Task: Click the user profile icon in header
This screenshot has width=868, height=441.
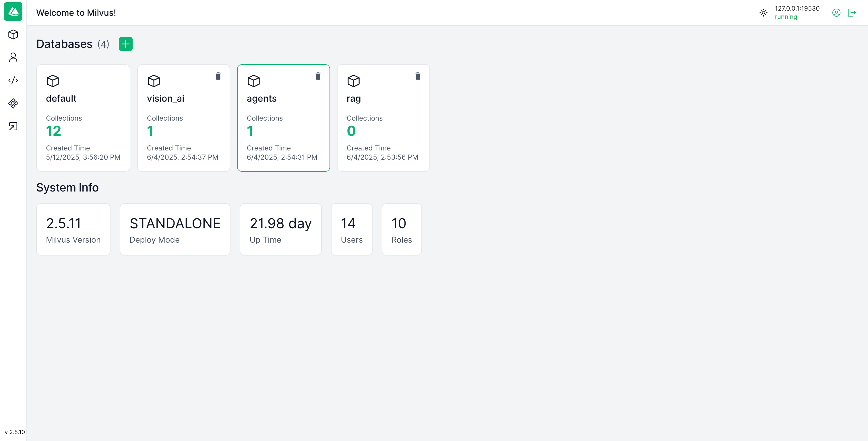Action: tap(836, 13)
